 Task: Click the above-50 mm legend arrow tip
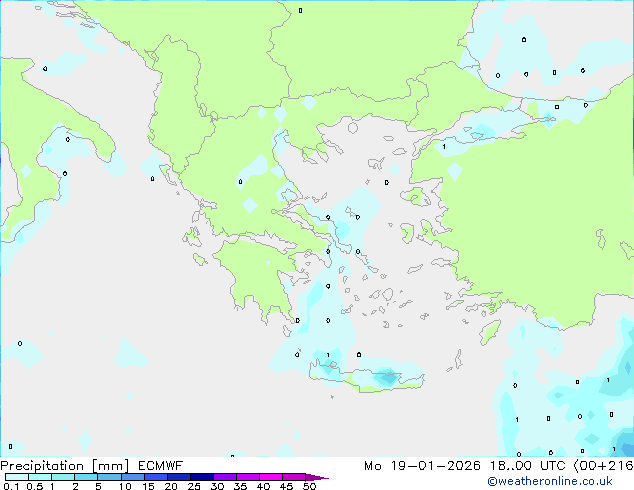click(x=317, y=477)
